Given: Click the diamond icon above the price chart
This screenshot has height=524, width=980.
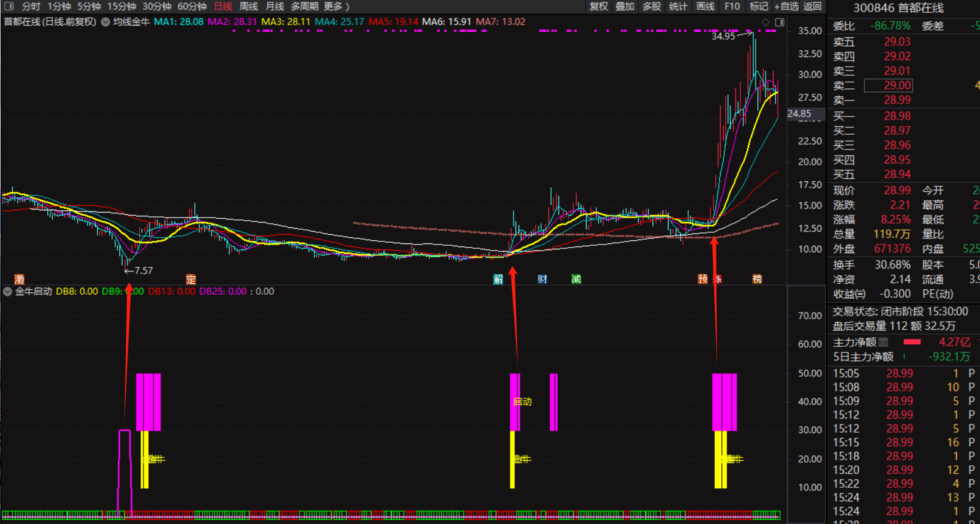Looking at the screenshot, I should coord(765,22).
